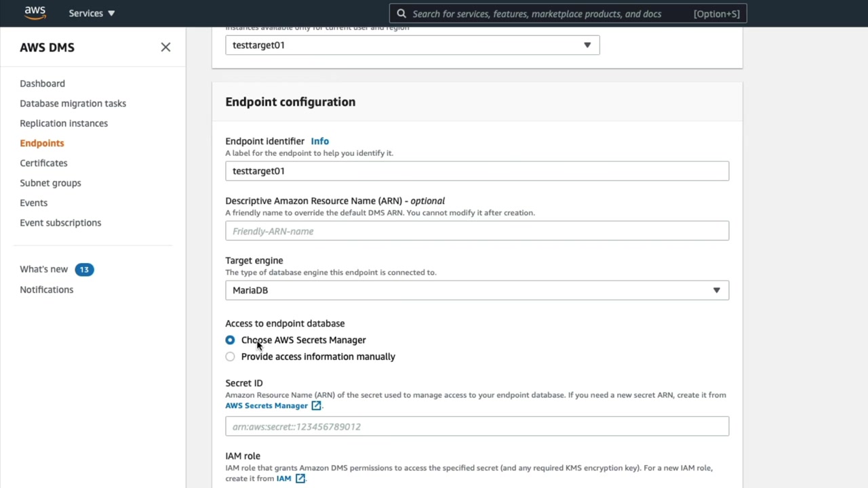The height and width of the screenshot is (488, 868).
Task: Open the Services menu in header
Action: pyautogui.click(x=92, y=14)
